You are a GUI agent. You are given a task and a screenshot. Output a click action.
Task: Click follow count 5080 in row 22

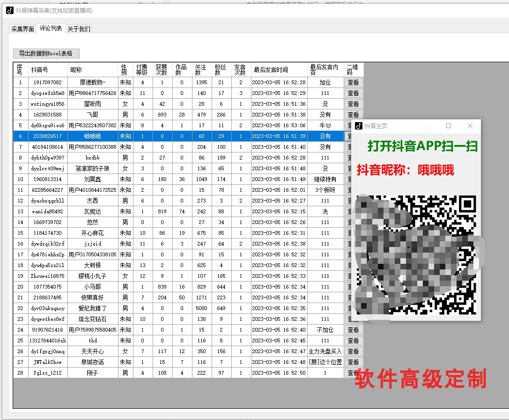202,308
